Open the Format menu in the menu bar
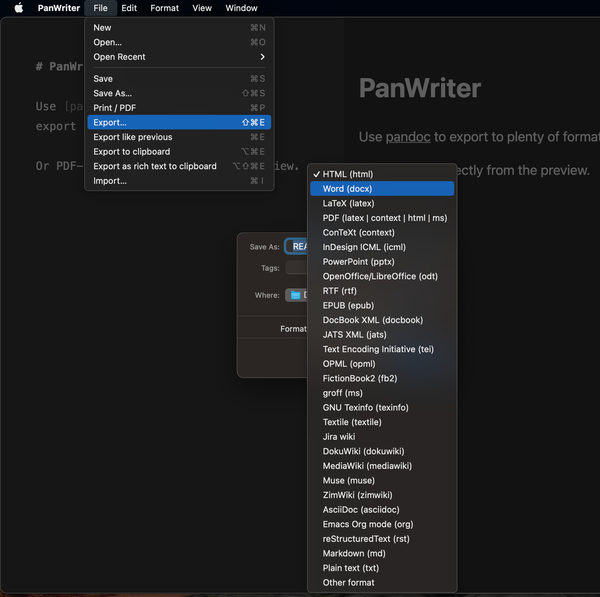This screenshot has height=597, width=600. point(164,8)
